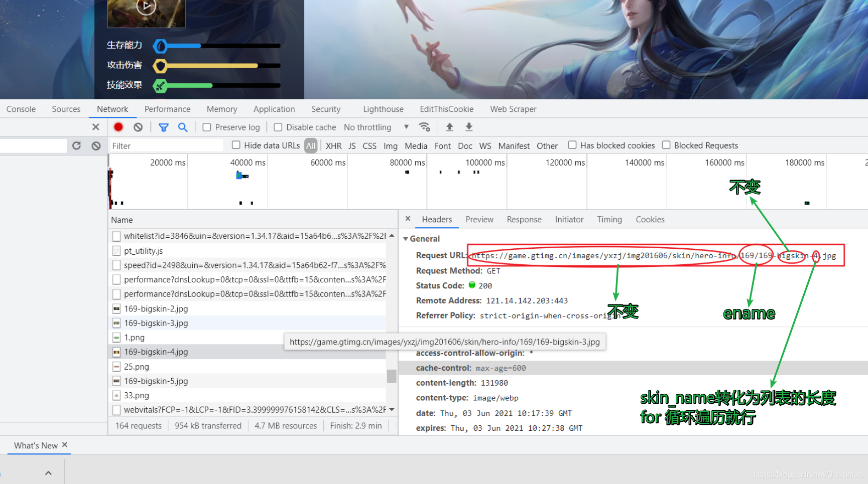868x484 pixels.
Task: Close the What's New drawer tab
Action: 65,445
